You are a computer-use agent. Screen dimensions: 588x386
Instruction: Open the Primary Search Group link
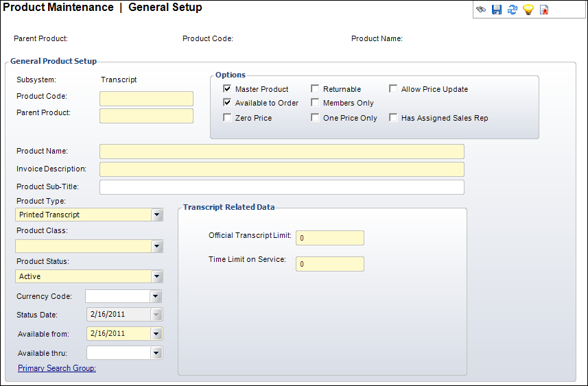click(57, 368)
